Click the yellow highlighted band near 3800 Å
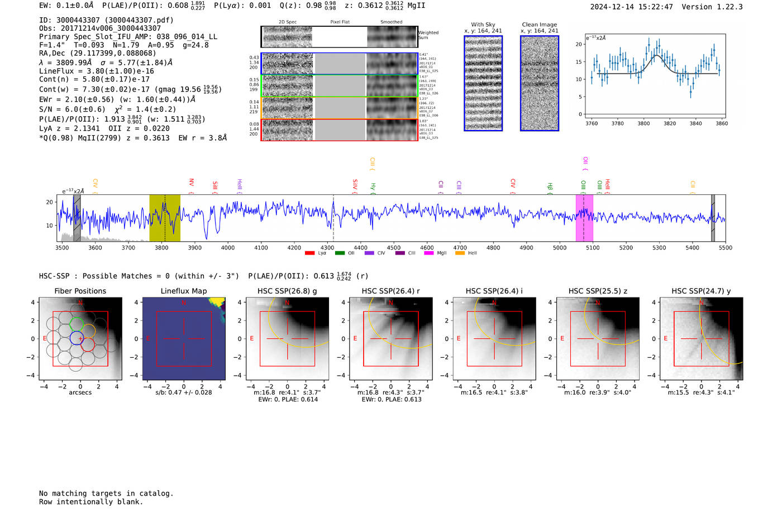This screenshot has height=532, width=782. 165,218
